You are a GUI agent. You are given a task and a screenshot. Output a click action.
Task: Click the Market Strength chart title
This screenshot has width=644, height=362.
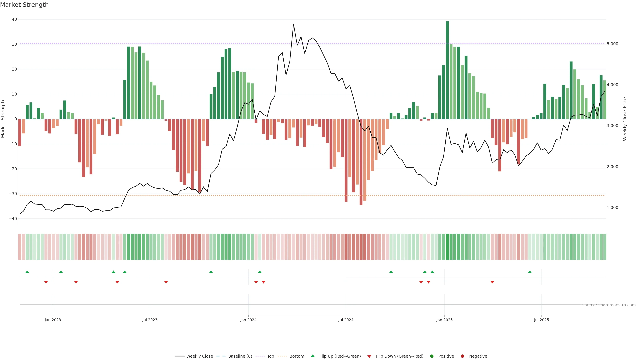point(24,5)
